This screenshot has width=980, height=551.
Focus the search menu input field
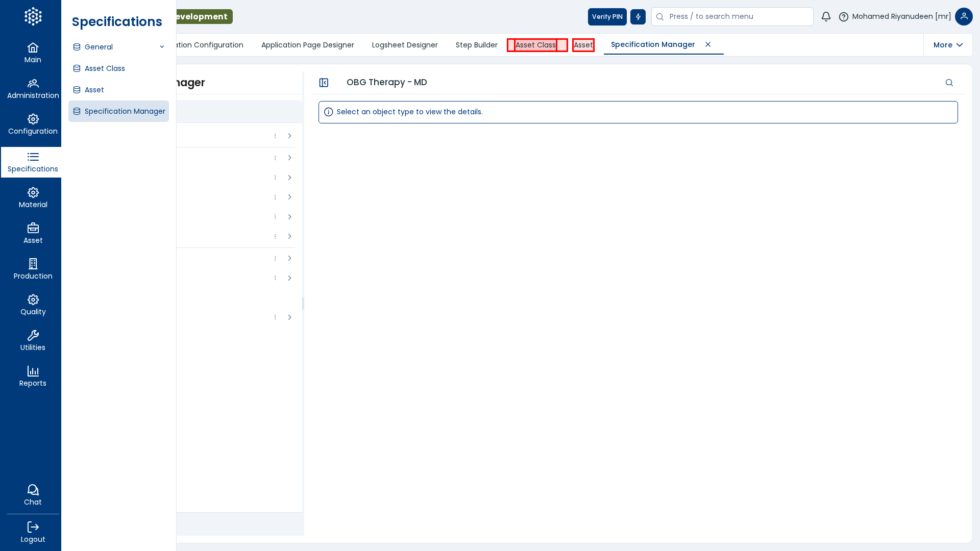pos(738,17)
